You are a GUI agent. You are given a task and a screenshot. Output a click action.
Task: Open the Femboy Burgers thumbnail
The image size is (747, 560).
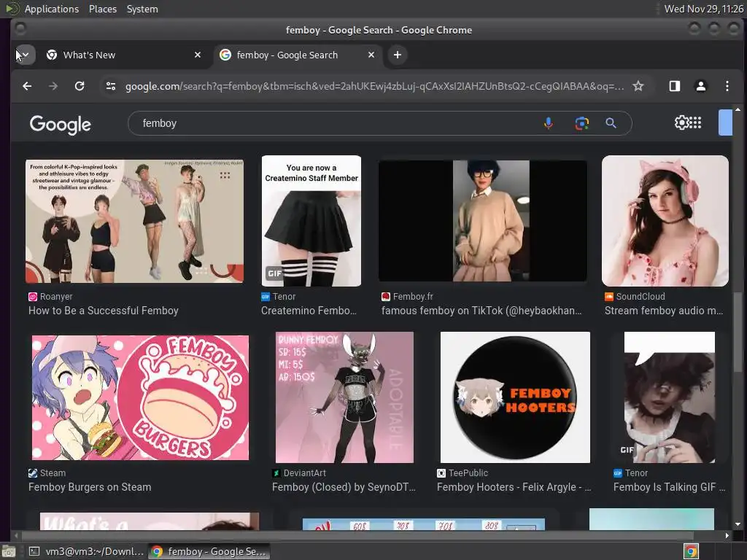pos(140,397)
